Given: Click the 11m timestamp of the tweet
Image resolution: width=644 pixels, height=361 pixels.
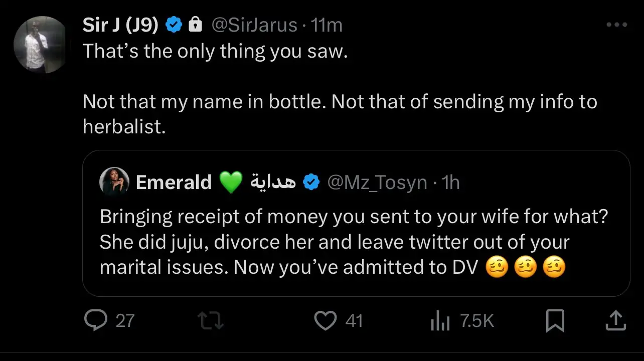Looking at the screenshot, I should 327,25.
